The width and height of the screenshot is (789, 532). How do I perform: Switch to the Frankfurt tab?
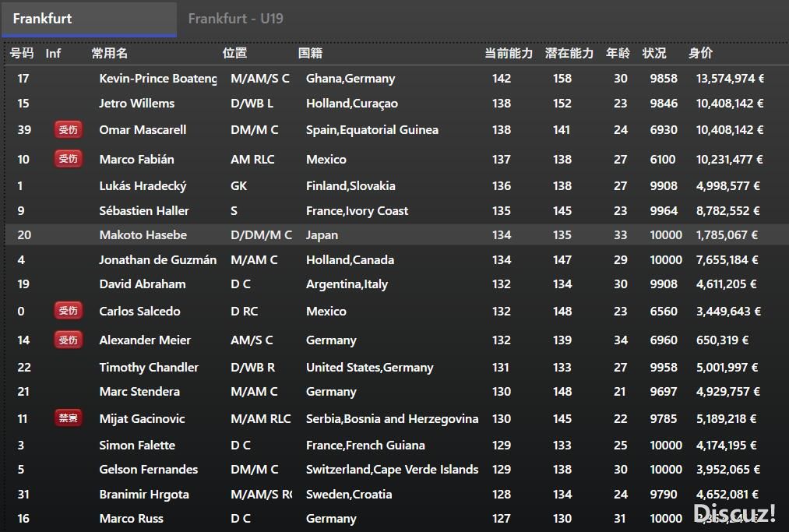(89, 19)
